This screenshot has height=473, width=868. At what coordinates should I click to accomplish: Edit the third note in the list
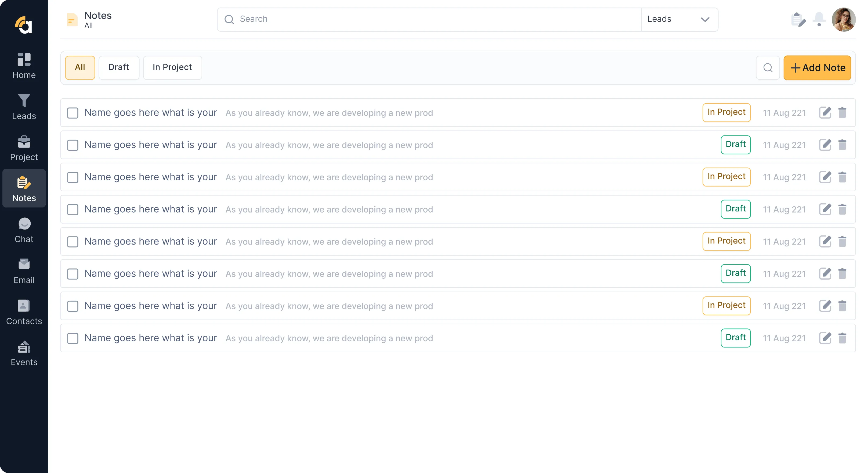(x=825, y=177)
